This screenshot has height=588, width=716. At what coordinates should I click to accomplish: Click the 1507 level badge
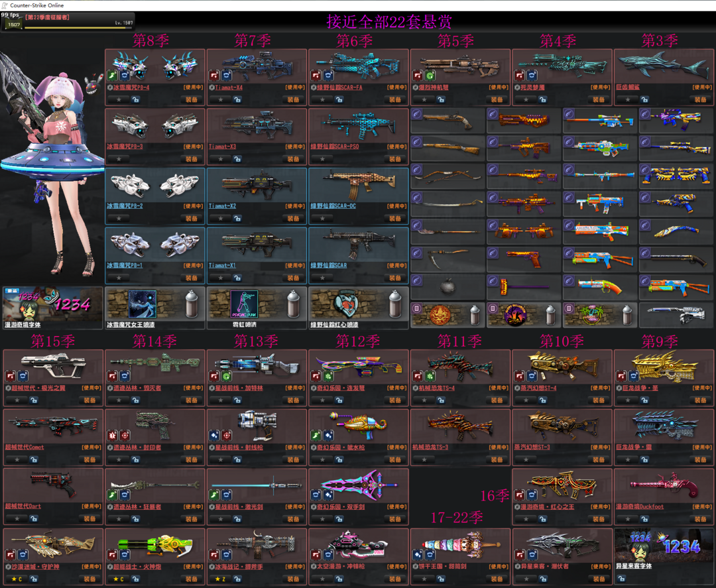[14, 25]
